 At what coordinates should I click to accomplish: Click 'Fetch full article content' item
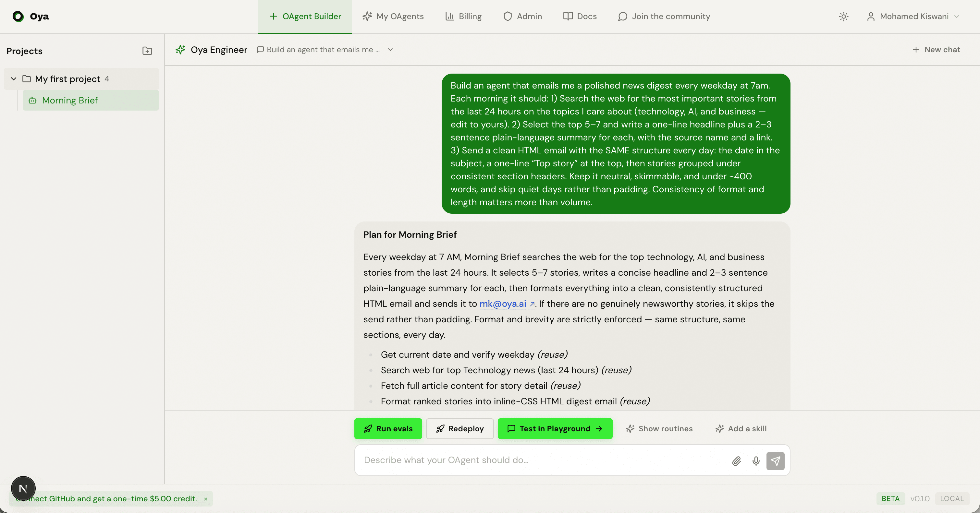point(481,386)
